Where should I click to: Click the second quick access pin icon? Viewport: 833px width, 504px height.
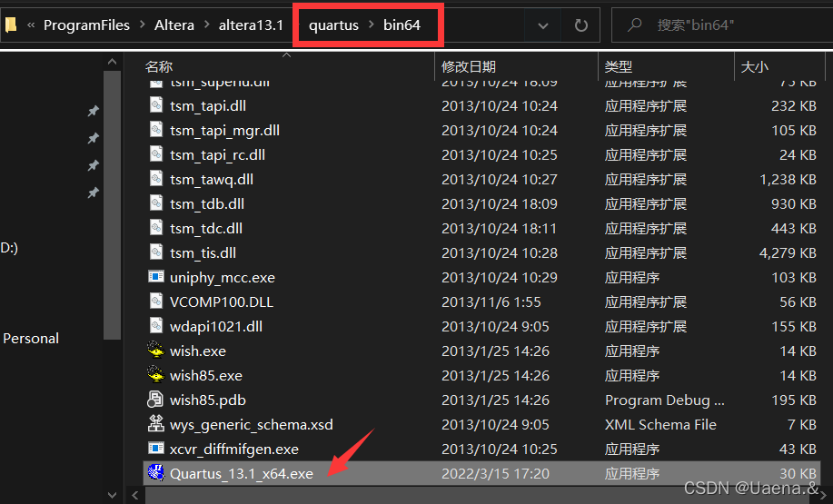(94, 138)
